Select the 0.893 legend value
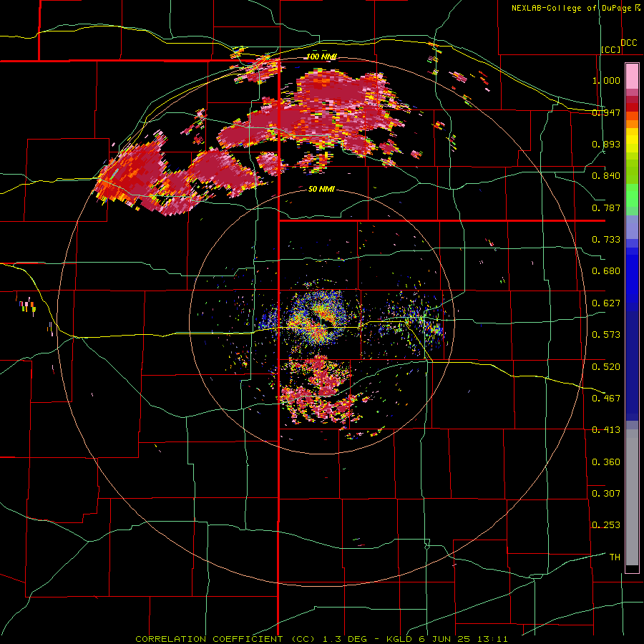The image size is (644, 644). point(606,144)
